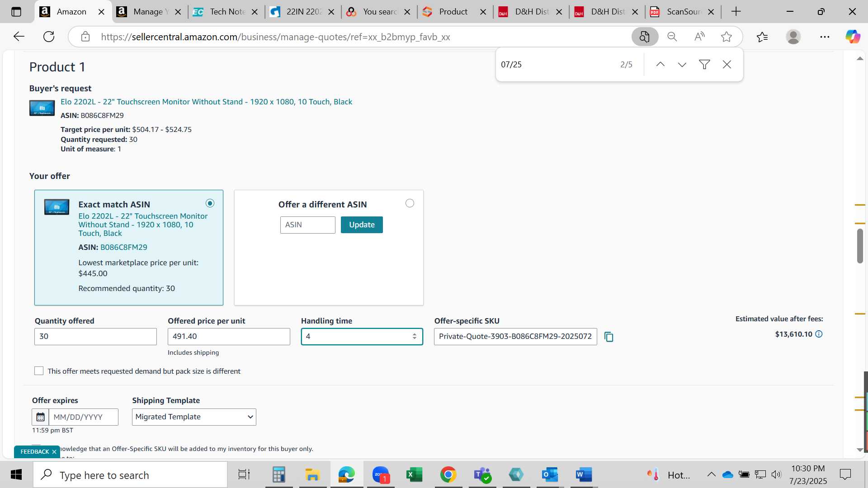Click the FEEDBACK button
The image size is (868, 488).
(x=35, y=452)
